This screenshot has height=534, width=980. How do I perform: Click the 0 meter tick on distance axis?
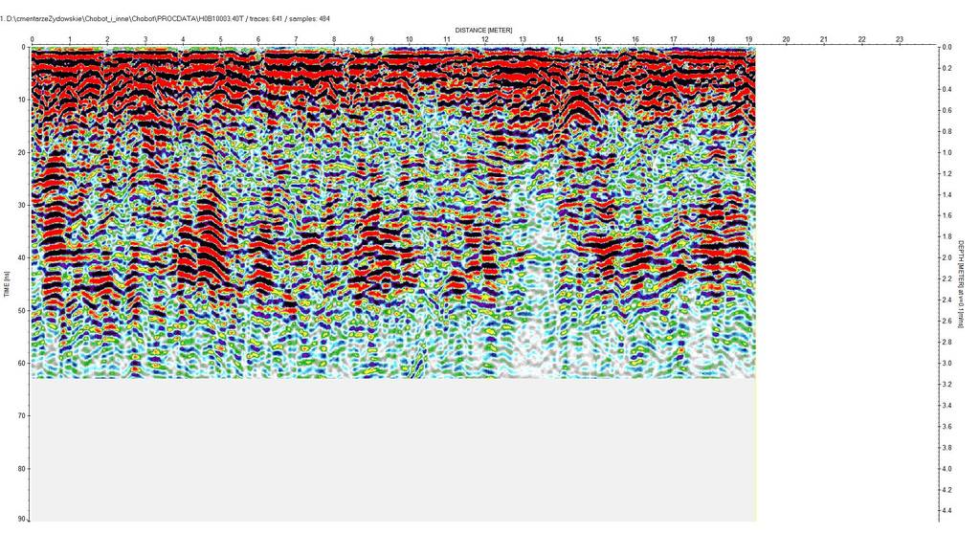(x=32, y=40)
